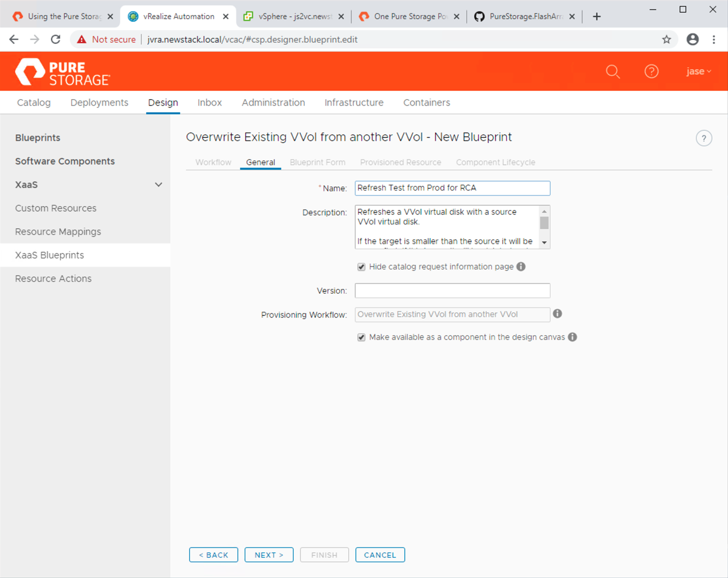Click the Description box scrollbar down arrow
Viewport: 728px width, 578px height.
544,243
